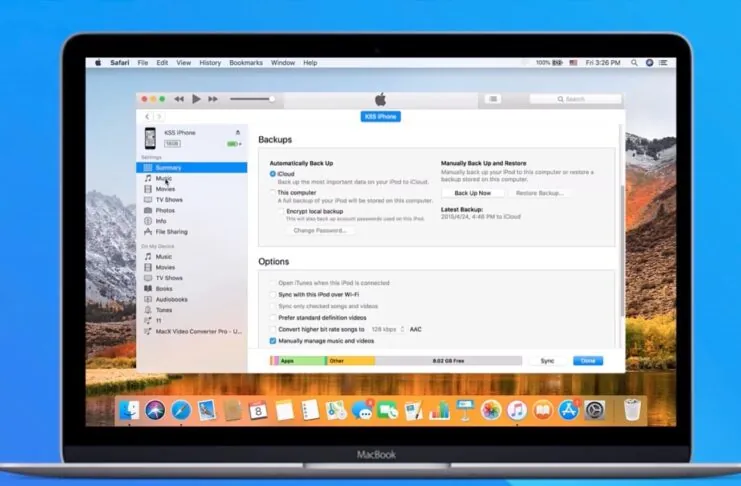Click the blue Done button
The width and height of the screenshot is (741, 486).
[x=588, y=361]
